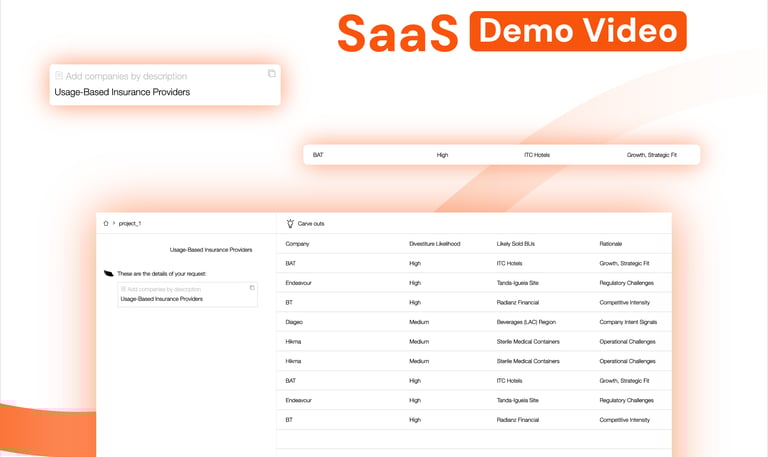Click ITC Hotels in the floating highlighted row

tap(537, 155)
